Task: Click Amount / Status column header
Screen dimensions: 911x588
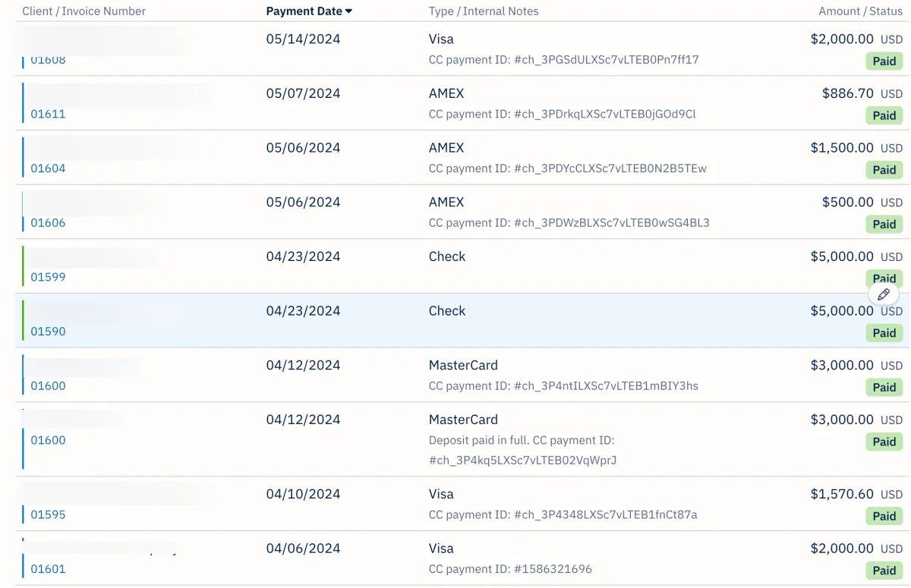Action: (x=861, y=11)
